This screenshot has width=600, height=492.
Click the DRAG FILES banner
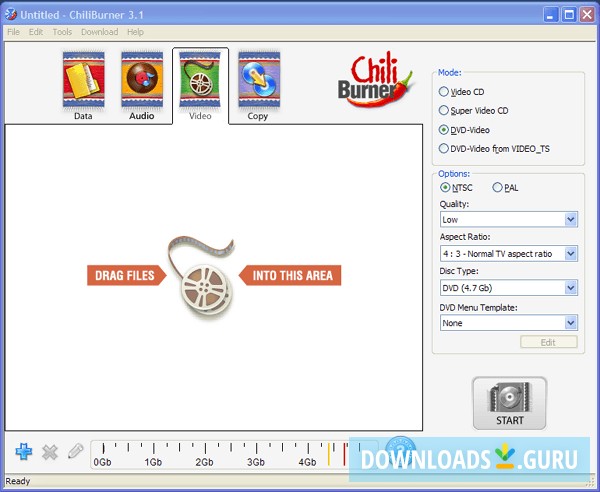[x=127, y=275]
